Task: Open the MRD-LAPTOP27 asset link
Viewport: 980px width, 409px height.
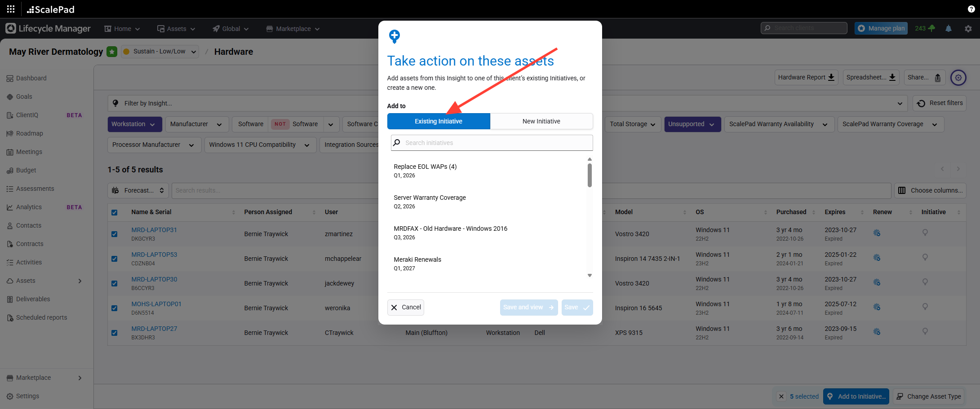Action: pyautogui.click(x=154, y=329)
